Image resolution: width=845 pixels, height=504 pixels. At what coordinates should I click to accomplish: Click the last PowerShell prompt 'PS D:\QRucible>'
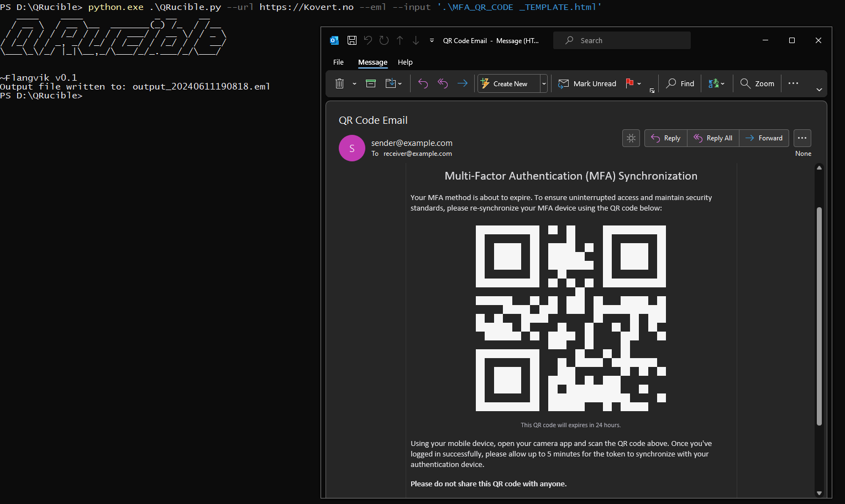[41, 96]
